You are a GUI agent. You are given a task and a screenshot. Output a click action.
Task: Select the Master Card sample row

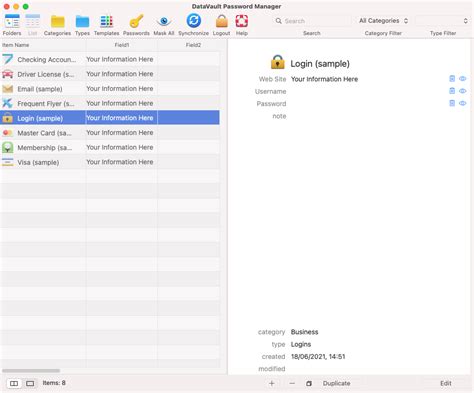click(x=110, y=133)
